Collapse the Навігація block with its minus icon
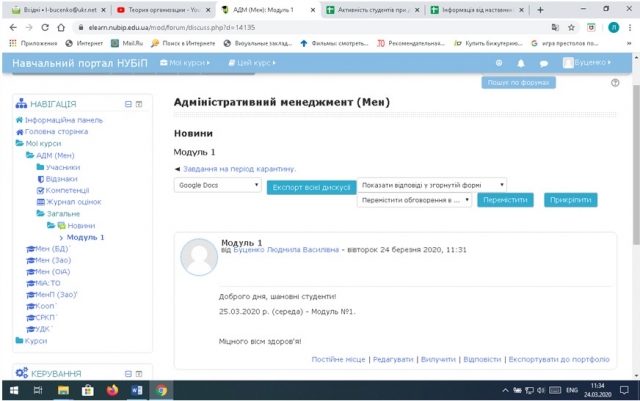Viewport: 640px width, 401px height. coord(128,104)
